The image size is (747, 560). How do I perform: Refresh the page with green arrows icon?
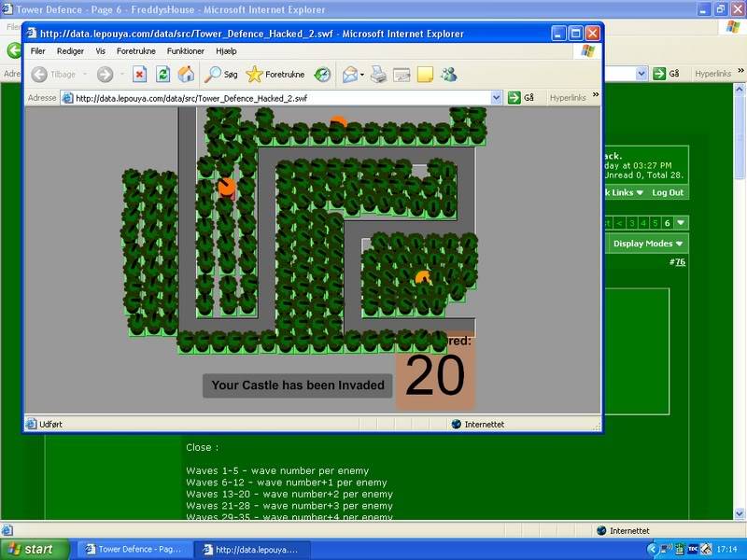pyautogui.click(x=162, y=75)
